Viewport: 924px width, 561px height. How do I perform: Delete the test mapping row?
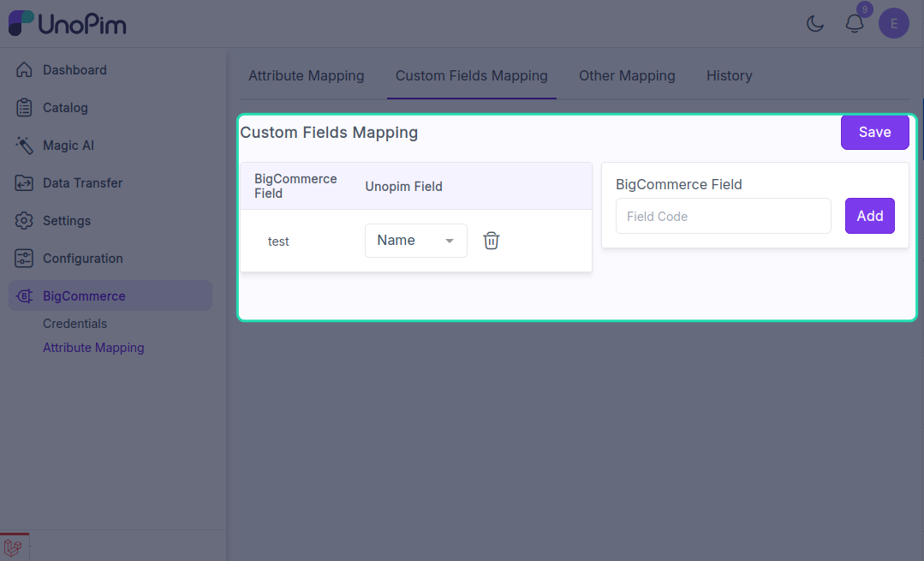pos(492,241)
